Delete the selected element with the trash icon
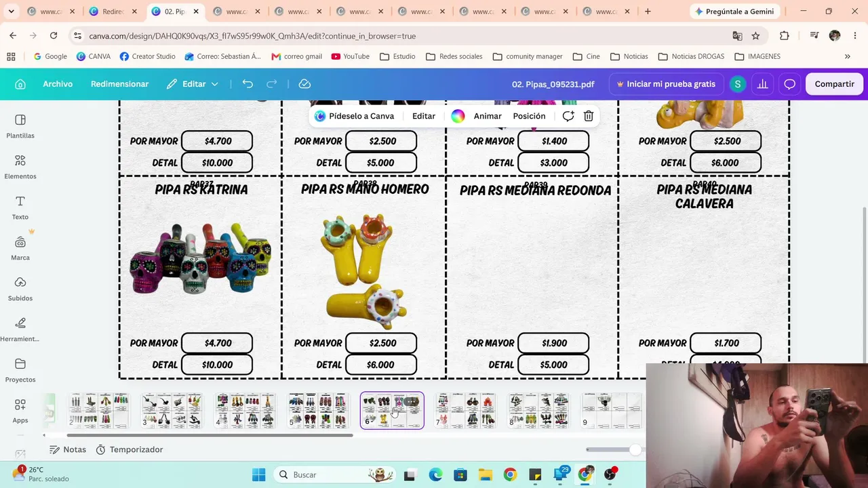The height and width of the screenshot is (488, 868). [x=589, y=116]
